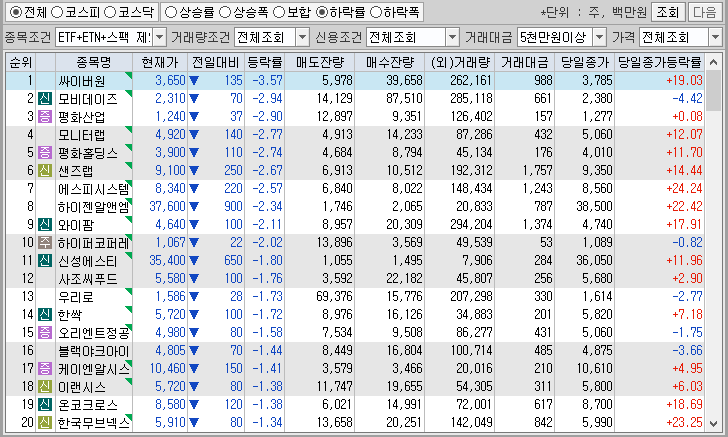Select the 하이젠알앤엠 stock name

(x=94, y=207)
